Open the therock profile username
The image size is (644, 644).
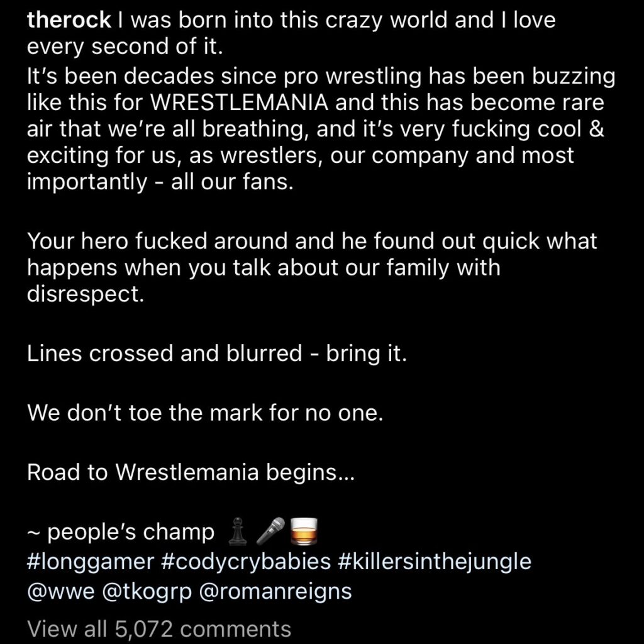(69, 20)
